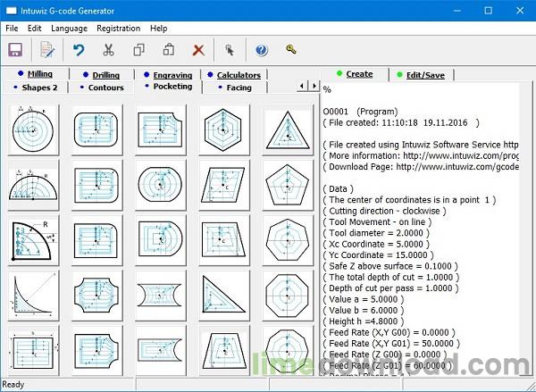Click the Undo arrow icon

(79, 50)
